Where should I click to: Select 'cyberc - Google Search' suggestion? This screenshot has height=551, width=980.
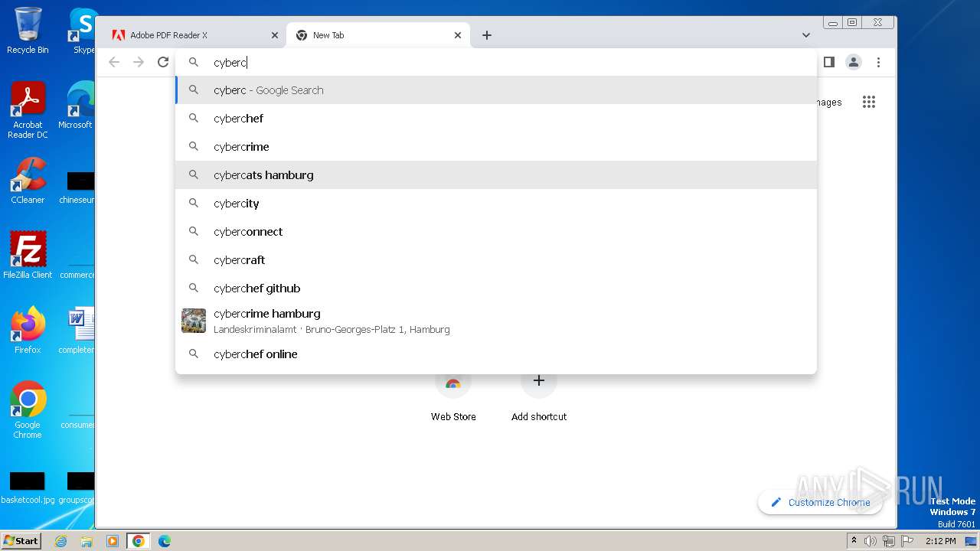(x=496, y=90)
